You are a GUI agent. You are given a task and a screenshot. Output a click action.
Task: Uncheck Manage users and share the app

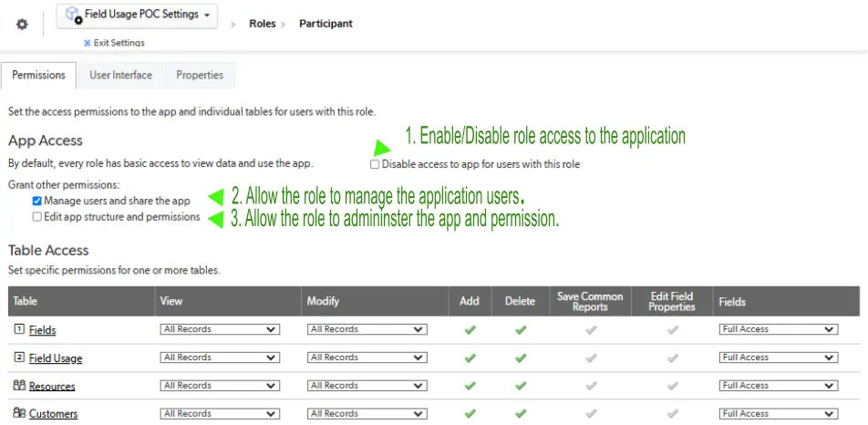pos(37,201)
